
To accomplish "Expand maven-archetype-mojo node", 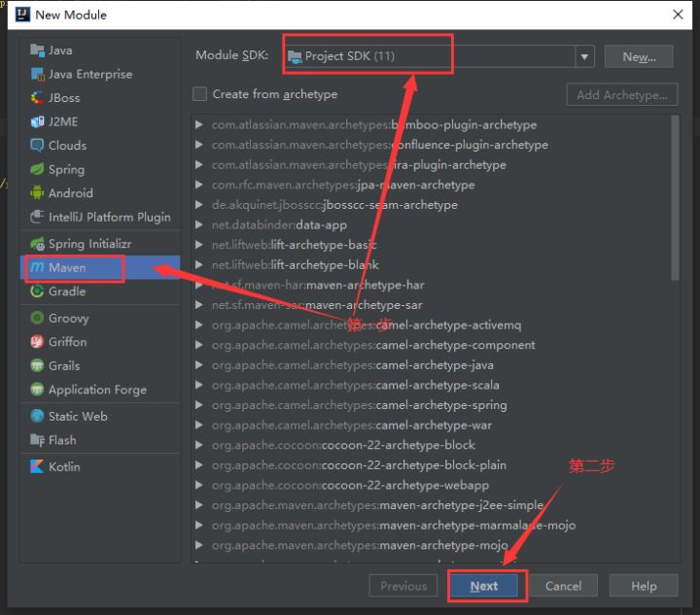I will (199, 545).
